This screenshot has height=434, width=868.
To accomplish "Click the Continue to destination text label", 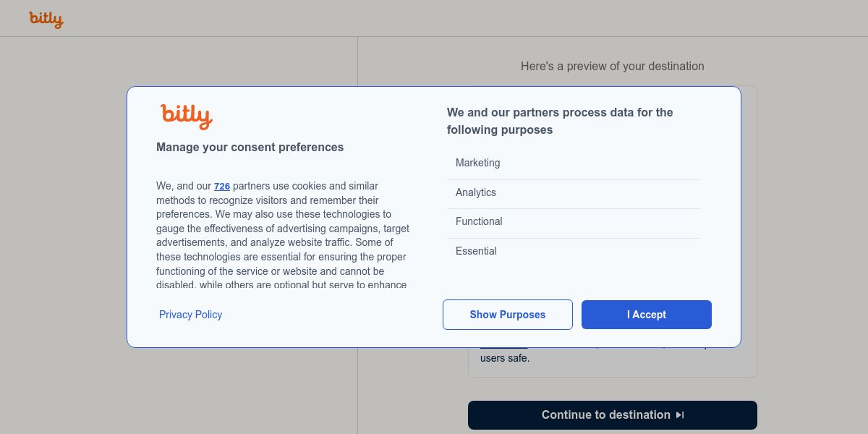I will pos(605,415).
